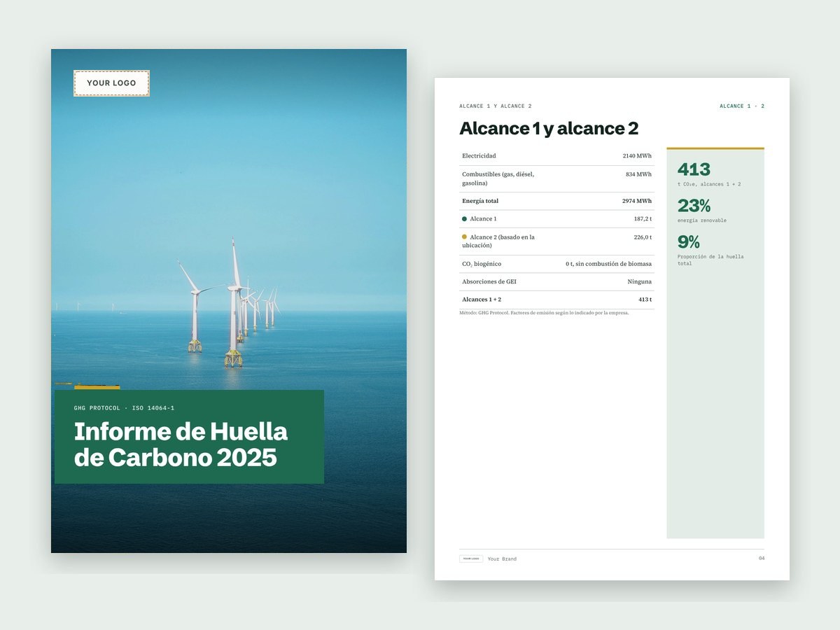This screenshot has width=840, height=630.
Task: Click '0 t, sin combustión de biomasa' cell
Action: [x=608, y=264]
